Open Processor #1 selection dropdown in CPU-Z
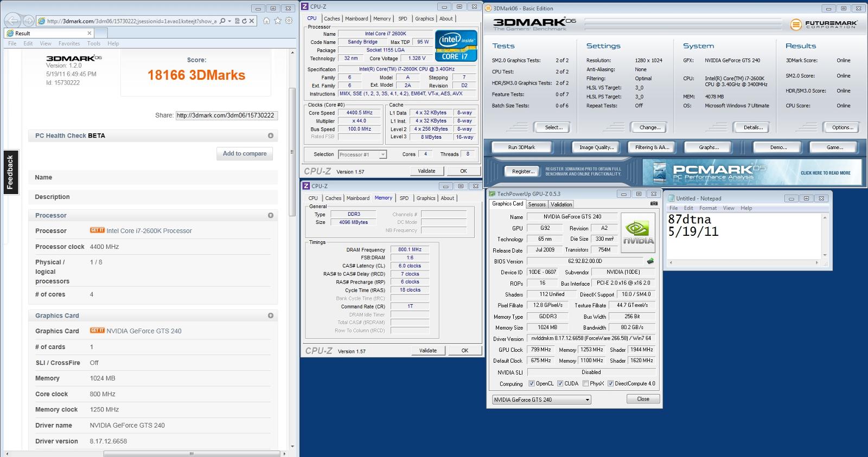The height and width of the screenshot is (457, 868). coord(382,155)
